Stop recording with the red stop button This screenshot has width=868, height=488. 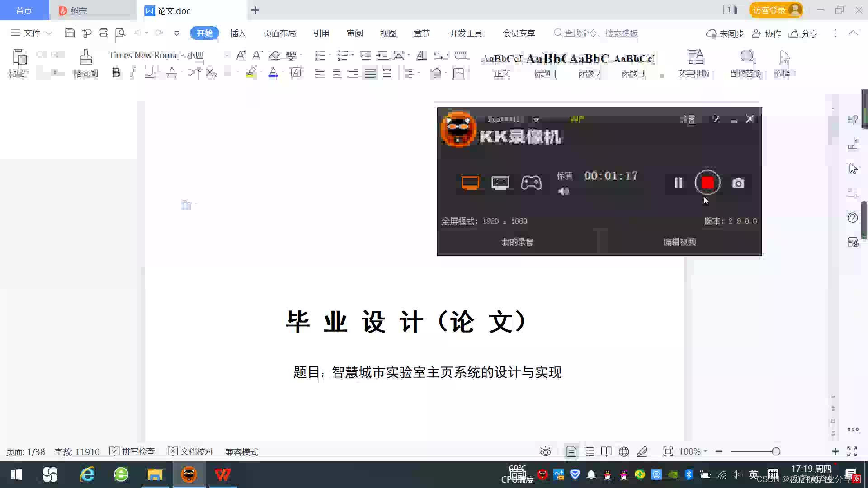pos(708,183)
